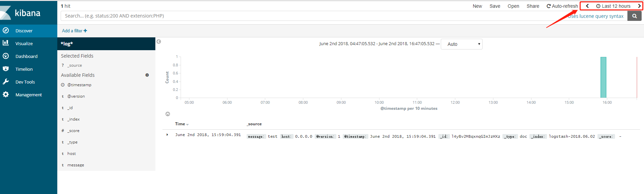This screenshot has width=644, height=194.
Task: Focus the Lucene search query input
Action: pyautogui.click(x=303, y=16)
